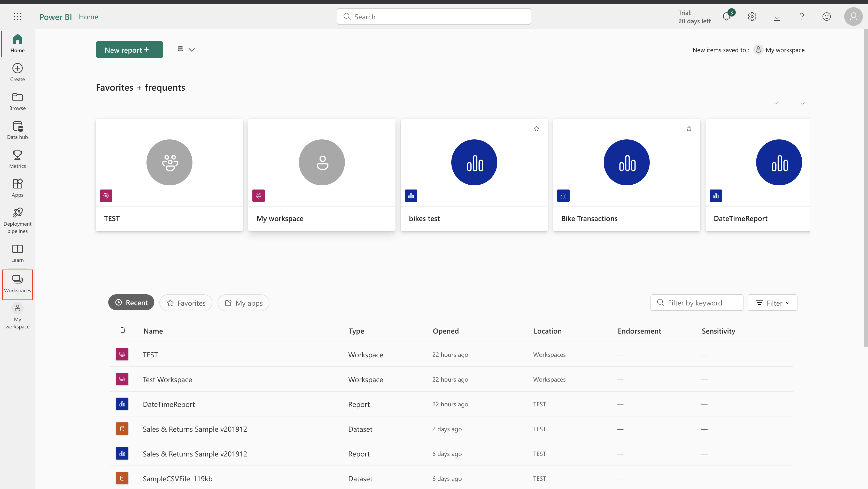Image resolution: width=868 pixels, height=489 pixels.
Task: Select the Recent tab
Action: (x=131, y=302)
